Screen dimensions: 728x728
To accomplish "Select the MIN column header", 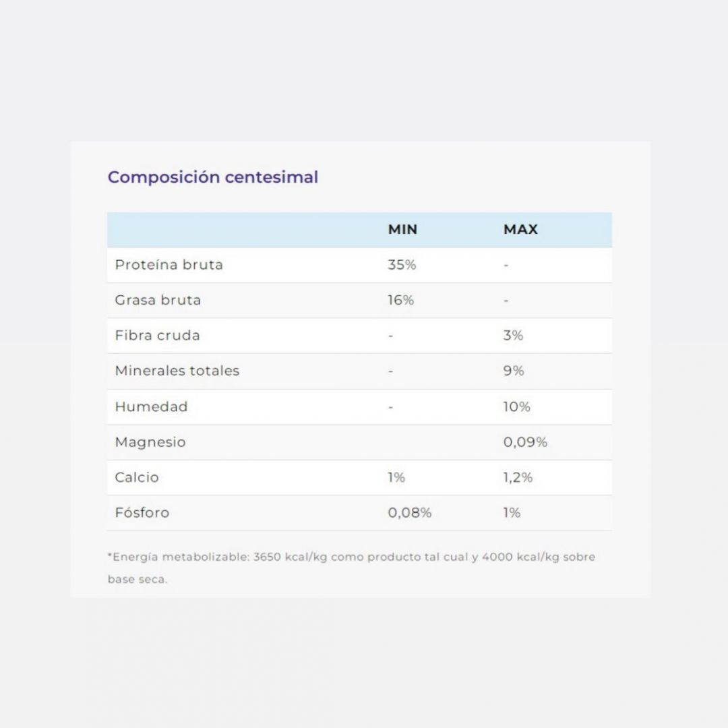I will click(x=402, y=229).
